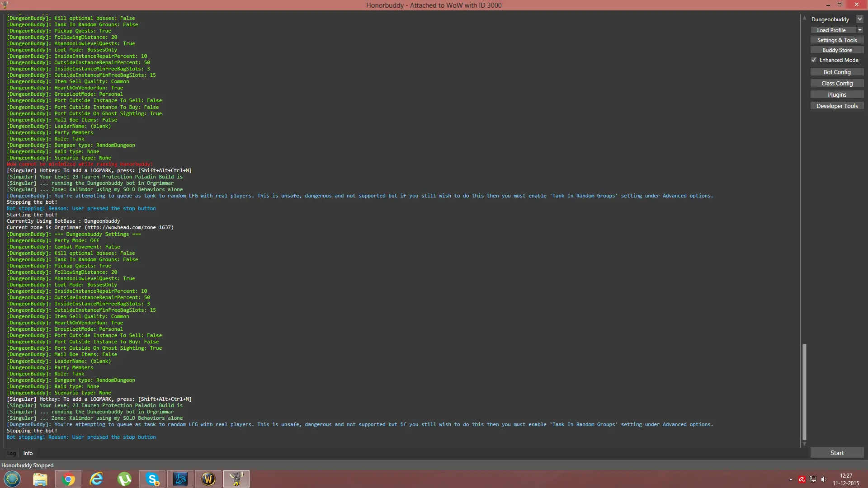The width and height of the screenshot is (868, 488).
Task: Click the Developer Tools button
Action: point(837,106)
